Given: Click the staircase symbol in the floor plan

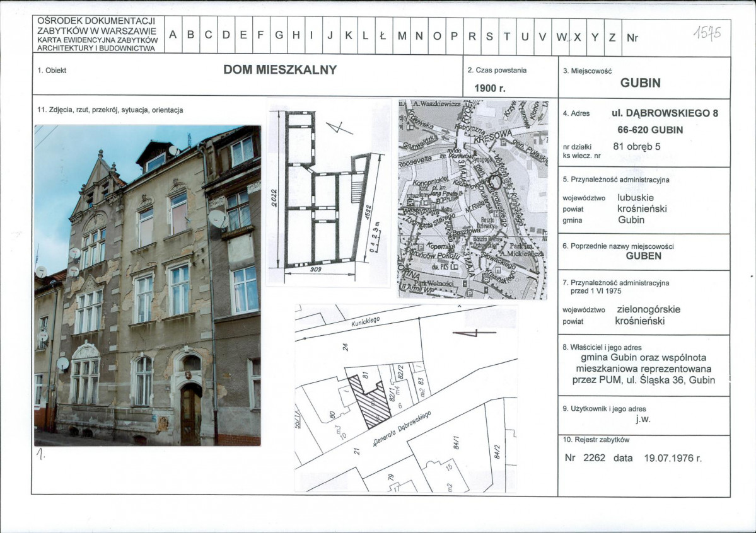Looking at the screenshot, I should (358, 189).
